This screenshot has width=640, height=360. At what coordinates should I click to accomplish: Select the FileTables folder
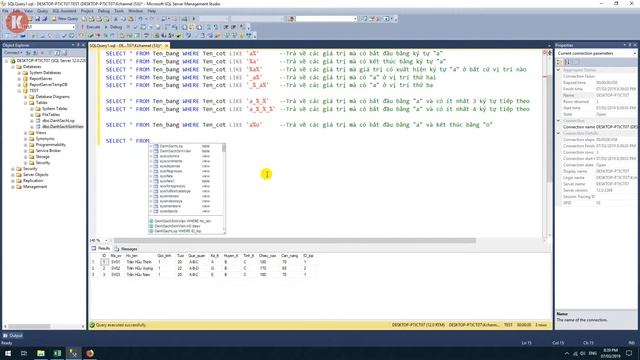pos(51,115)
